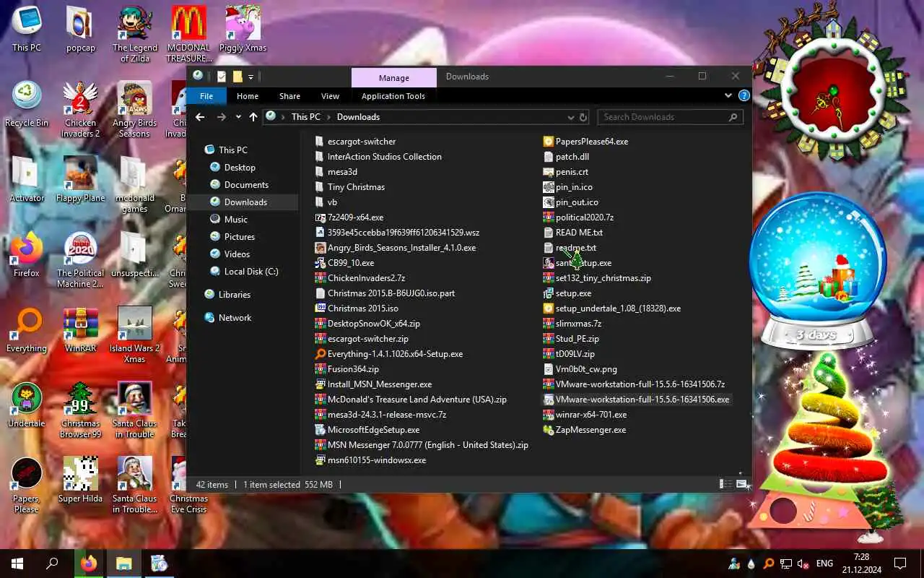
Task: Select the Activator desktop icon
Action: click(x=27, y=179)
